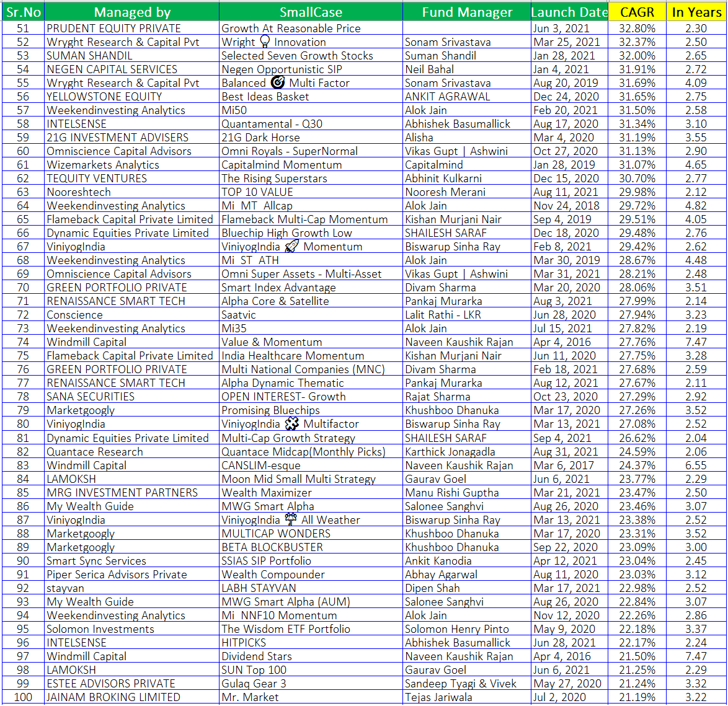
Task: Select Omni Royals - SuperNormal cell
Action: tap(311, 151)
